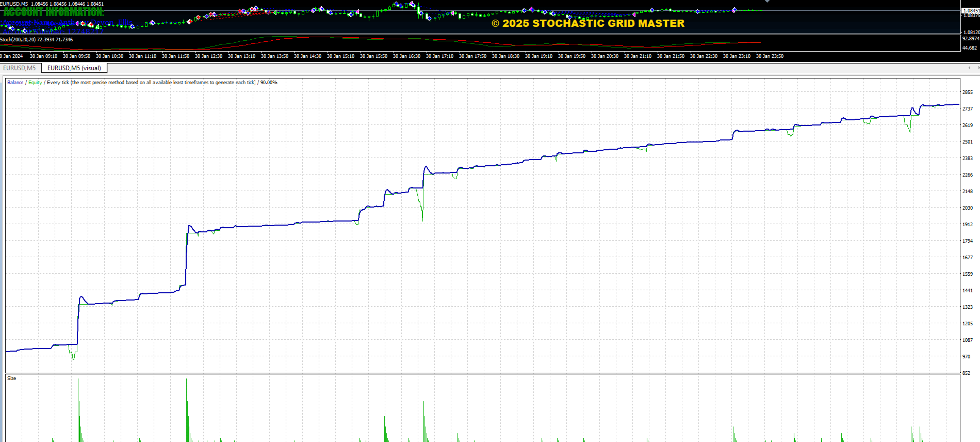Click the Size label in the lower pane

[12, 378]
